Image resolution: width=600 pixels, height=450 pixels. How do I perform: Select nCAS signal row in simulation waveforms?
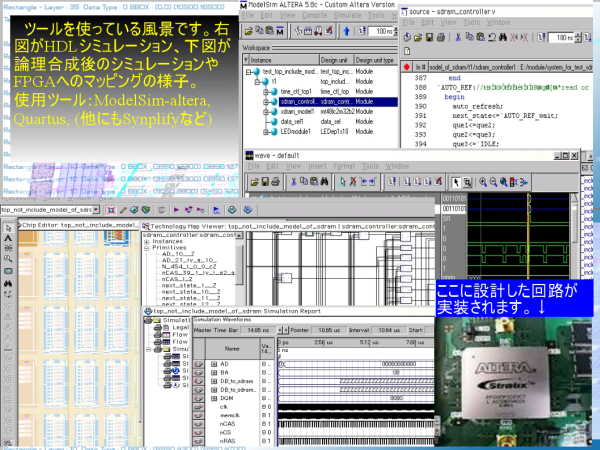[x=232, y=424]
